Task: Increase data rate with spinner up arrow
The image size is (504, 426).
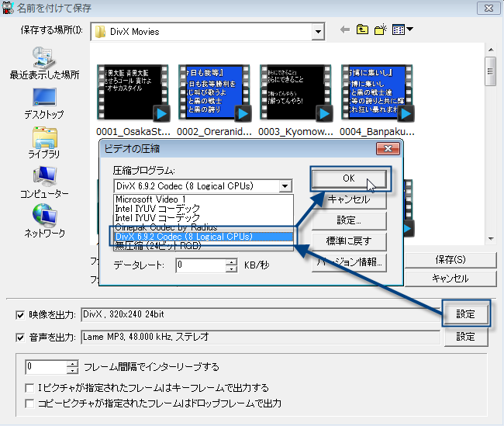Action: coord(231,261)
